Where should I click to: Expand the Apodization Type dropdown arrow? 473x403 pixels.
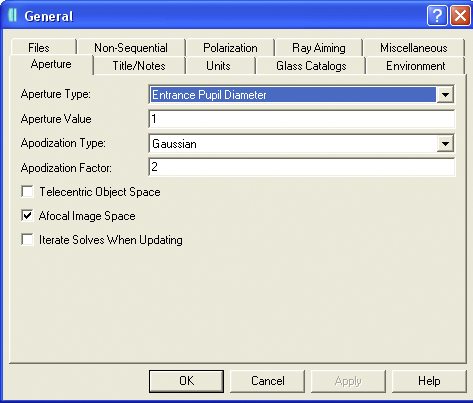point(445,144)
